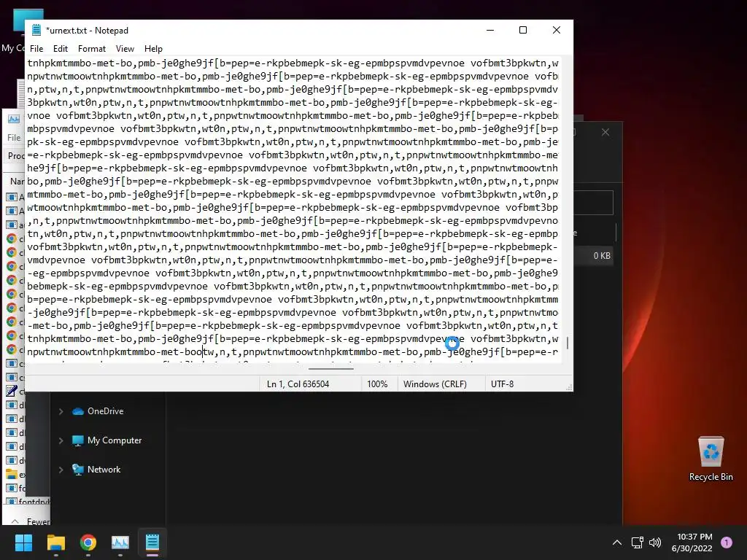747x560 pixels.
Task: Place the cursor in the Notepad text area
Action: point(293,209)
